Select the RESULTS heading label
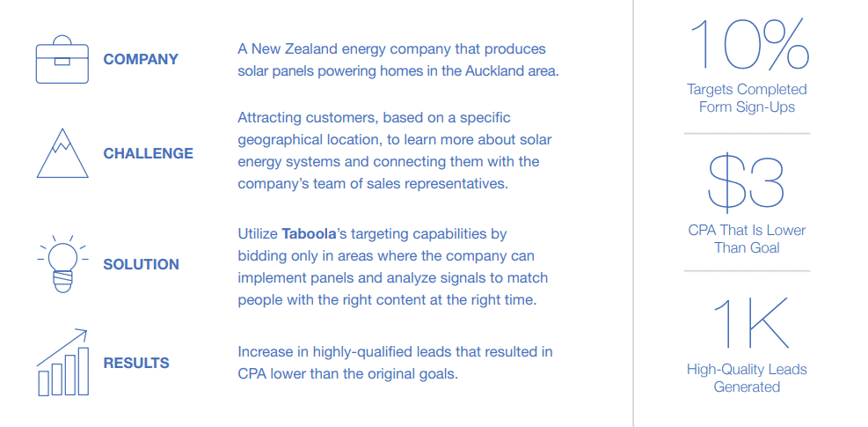This screenshot has width=868, height=427. (x=136, y=364)
